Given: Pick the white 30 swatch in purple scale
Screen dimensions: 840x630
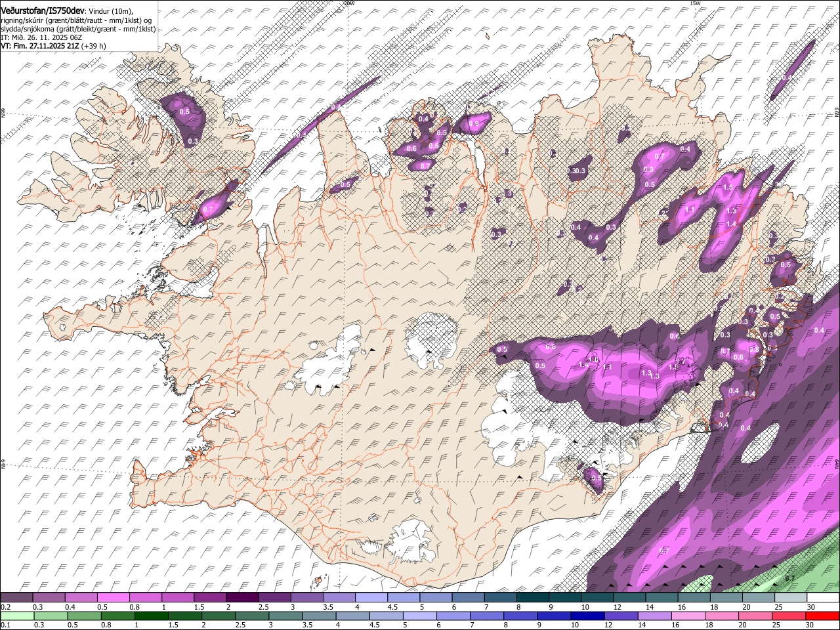Looking at the screenshot, I should 823,598.
